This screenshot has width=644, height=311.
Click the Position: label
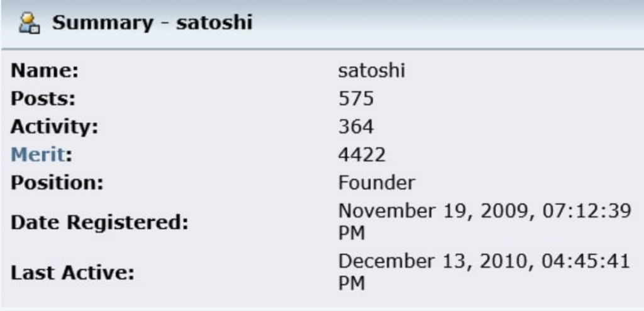(57, 183)
